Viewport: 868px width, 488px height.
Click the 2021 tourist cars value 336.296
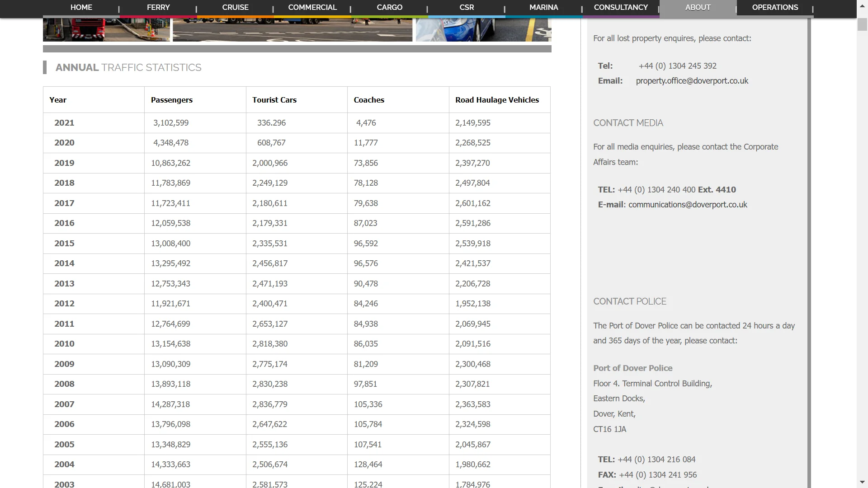tap(271, 123)
